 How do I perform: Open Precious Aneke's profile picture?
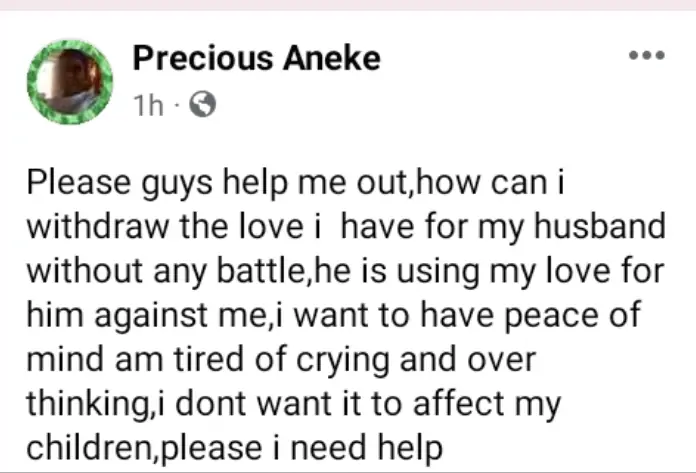point(71,82)
